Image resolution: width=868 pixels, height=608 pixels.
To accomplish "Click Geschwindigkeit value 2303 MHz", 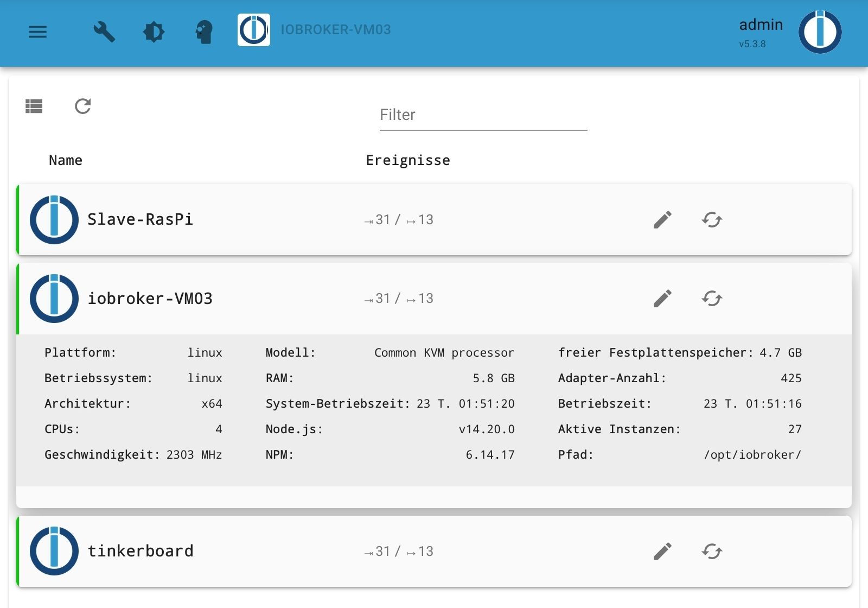I will click(194, 455).
